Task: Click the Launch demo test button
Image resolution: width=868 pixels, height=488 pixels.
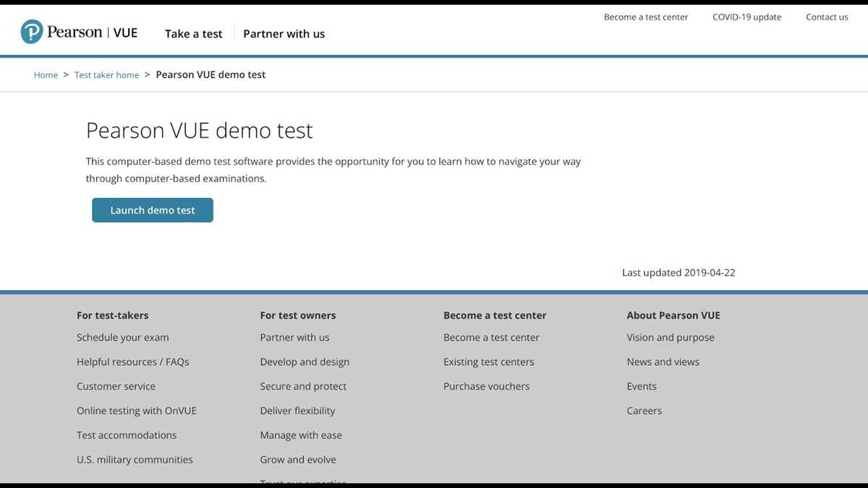Action: [153, 210]
